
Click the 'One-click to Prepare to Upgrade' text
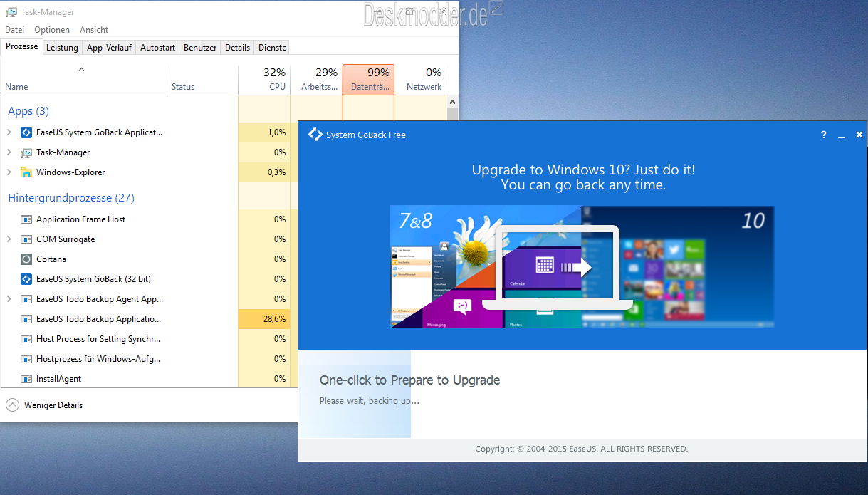(x=409, y=380)
